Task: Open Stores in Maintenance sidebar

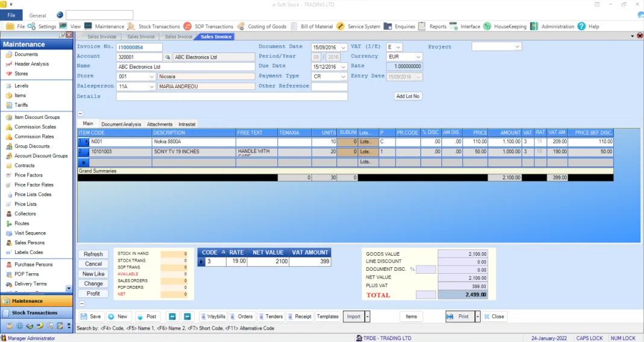Action: pos(21,74)
